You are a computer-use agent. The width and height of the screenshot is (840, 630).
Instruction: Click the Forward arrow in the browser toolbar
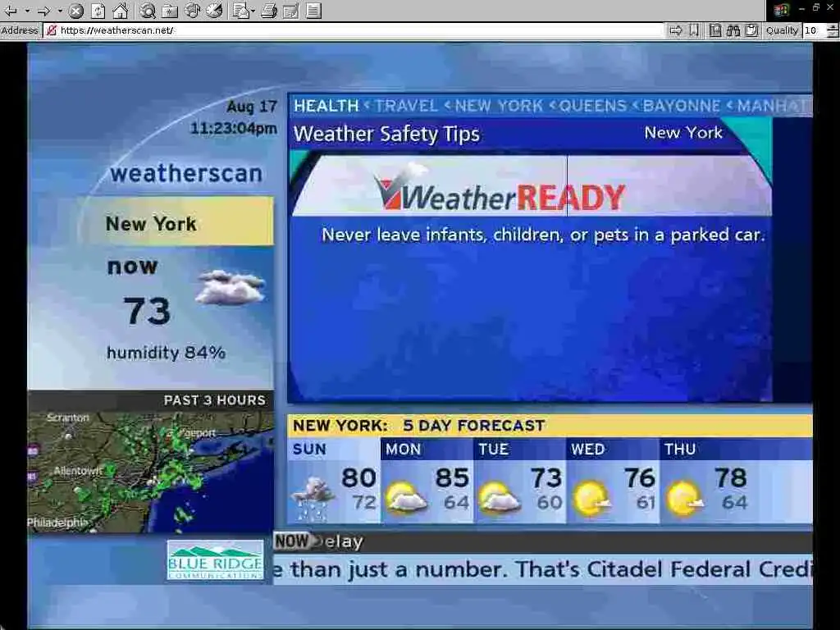[44, 10]
